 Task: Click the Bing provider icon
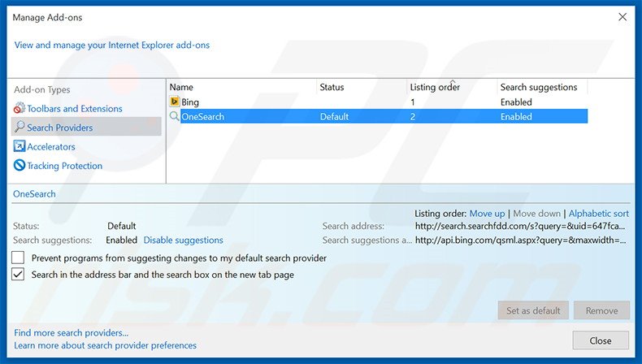tap(175, 102)
